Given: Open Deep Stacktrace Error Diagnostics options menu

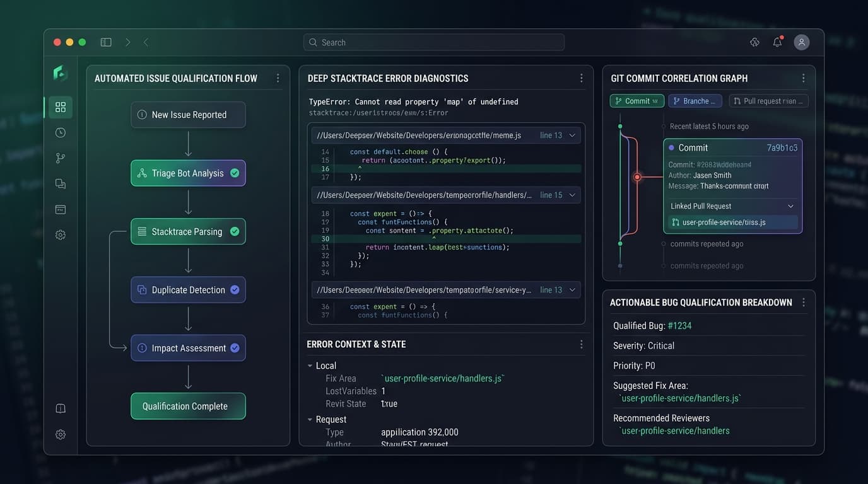Looking at the screenshot, I should click(x=581, y=78).
